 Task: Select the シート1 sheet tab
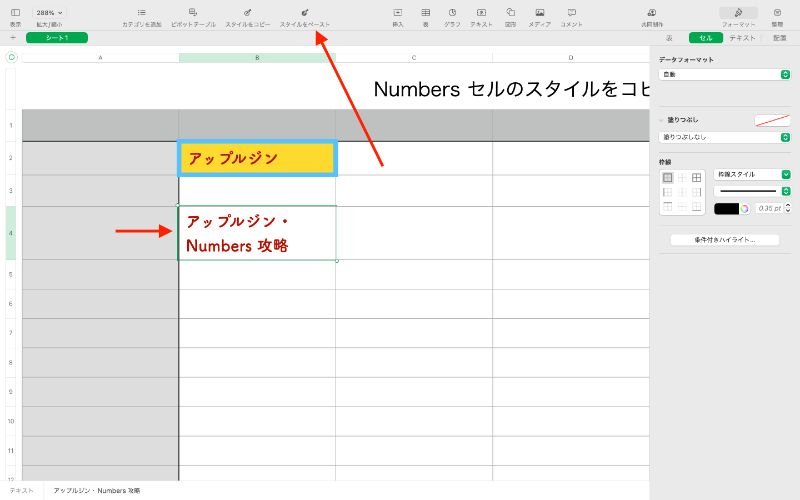click(x=57, y=38)
